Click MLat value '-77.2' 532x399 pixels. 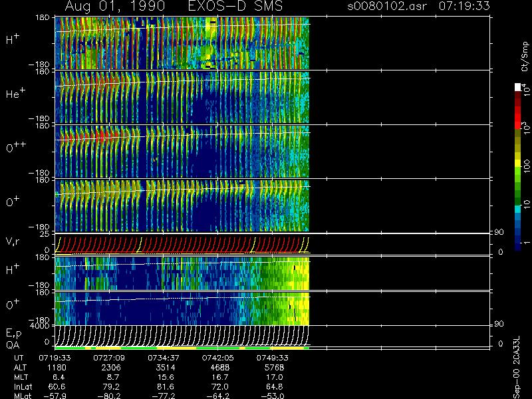pos(164,396)
